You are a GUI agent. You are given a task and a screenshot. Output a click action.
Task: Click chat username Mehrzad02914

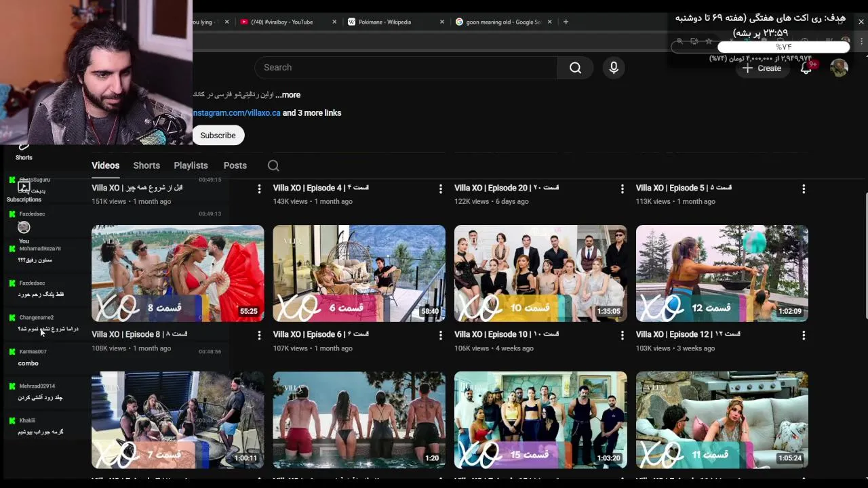point(37,386)
